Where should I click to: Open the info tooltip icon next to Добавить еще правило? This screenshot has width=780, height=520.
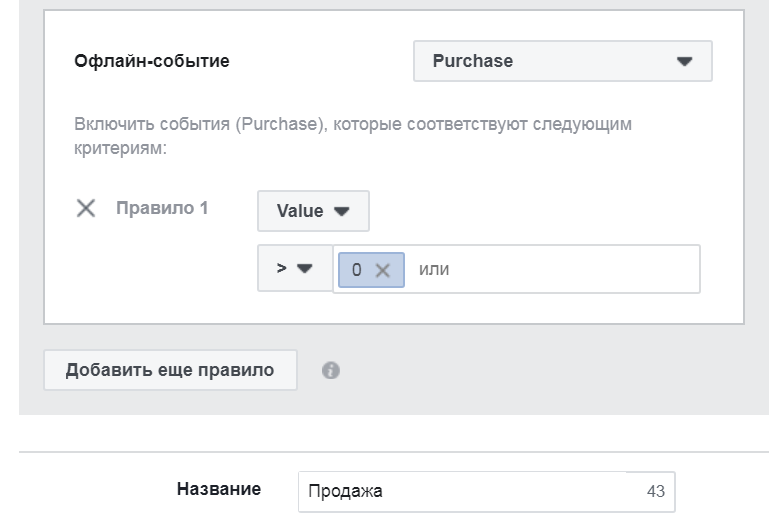(331, 370)
